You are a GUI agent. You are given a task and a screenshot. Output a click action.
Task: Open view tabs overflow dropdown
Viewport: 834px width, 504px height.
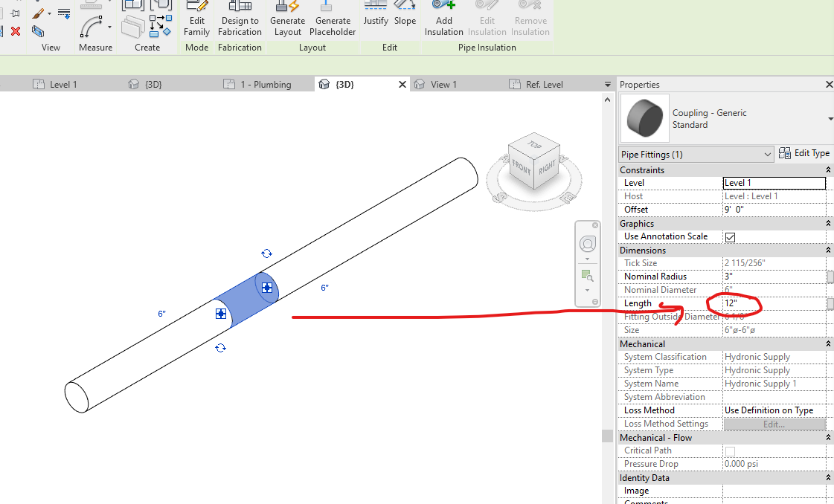coord(608,85)
